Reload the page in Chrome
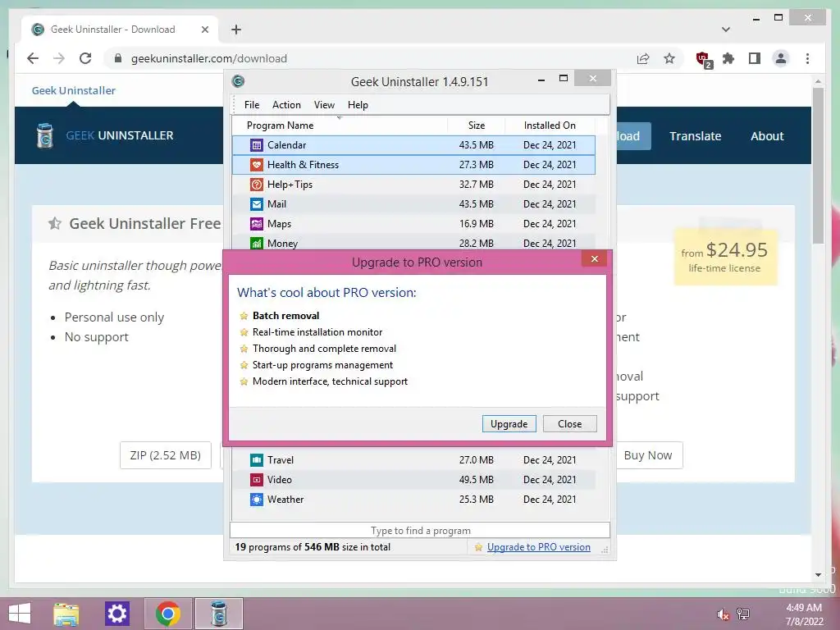The width and height of the screenshot is (840, 630). point(85,58)
